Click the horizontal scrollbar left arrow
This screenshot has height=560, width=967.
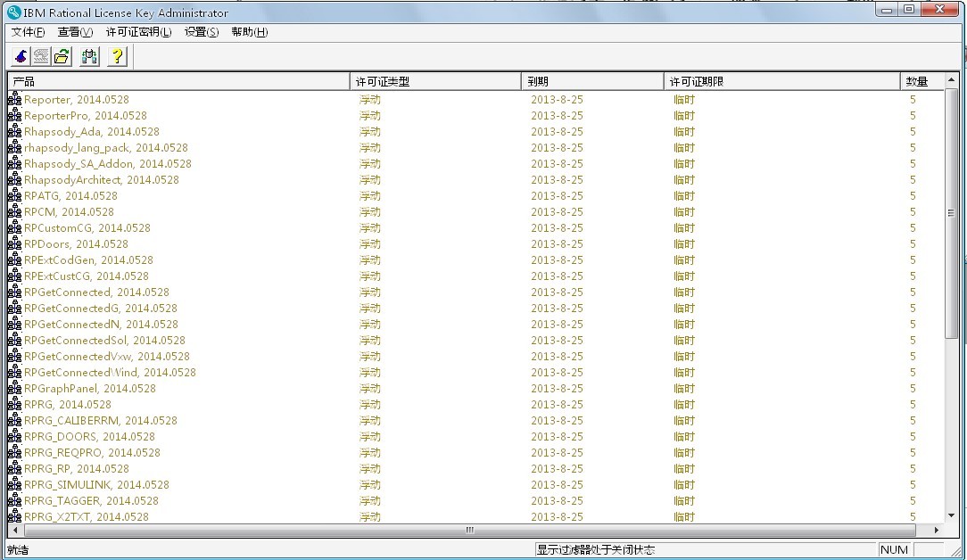coord(15,530)
